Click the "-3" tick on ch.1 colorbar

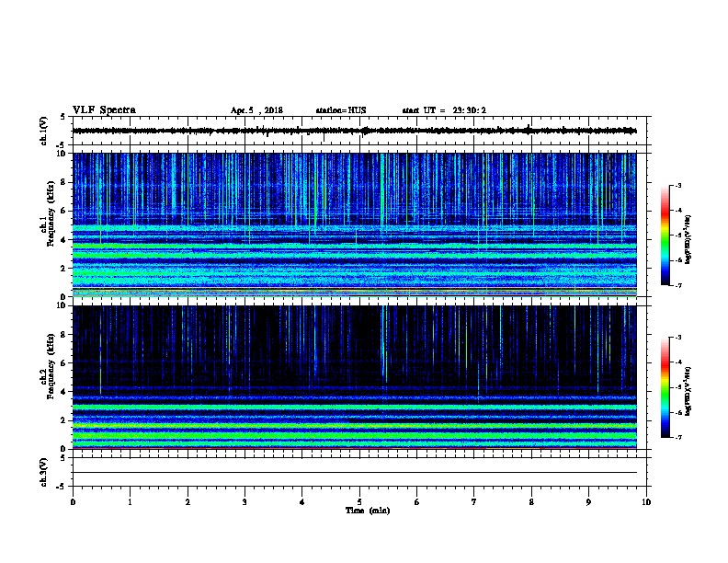point(677,186)
